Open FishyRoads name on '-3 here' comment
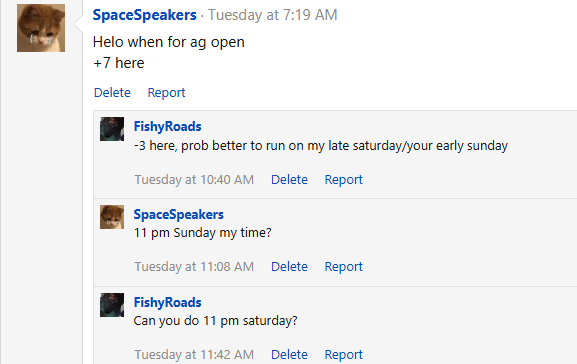577x364 pixels. coord(167,126)
